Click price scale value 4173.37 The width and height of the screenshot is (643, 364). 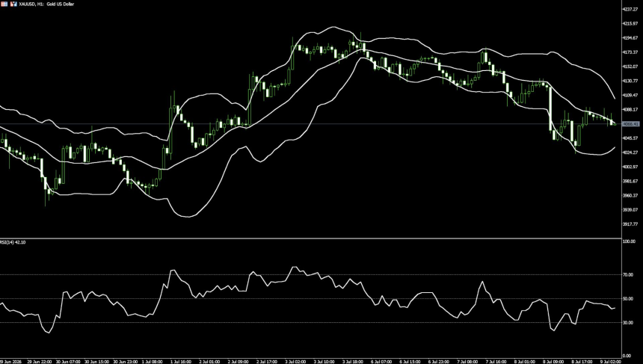pyautogui.click(x=630, y=52)
